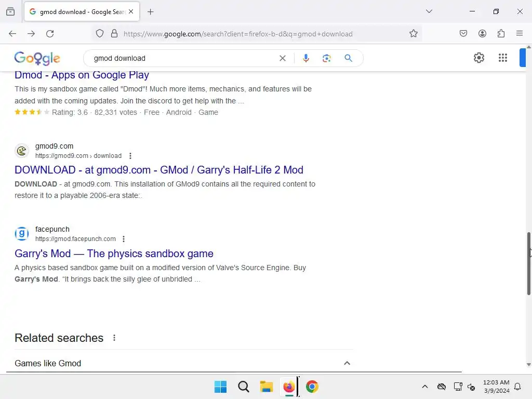
Task: Click the https://gmod.facepunch.com URL text
Action: (75, 239)
